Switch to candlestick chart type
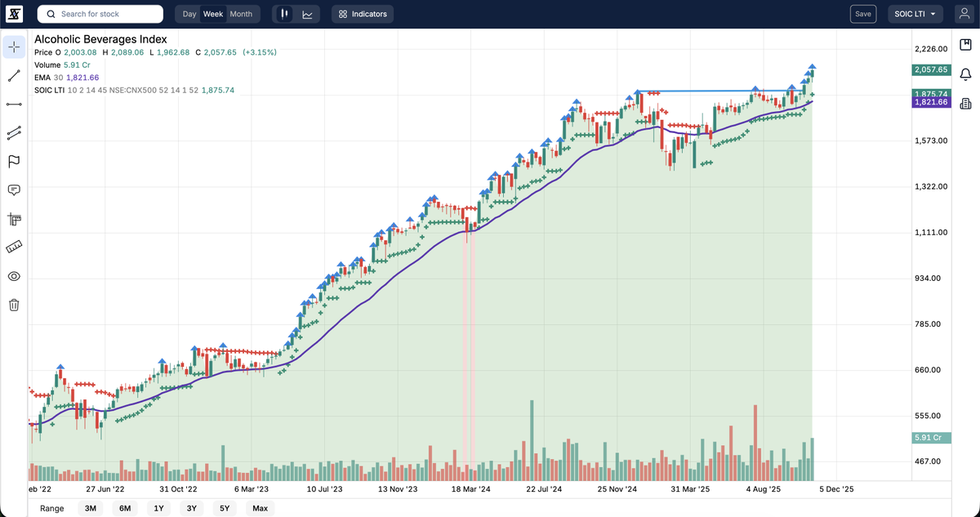 coord(284,14)
